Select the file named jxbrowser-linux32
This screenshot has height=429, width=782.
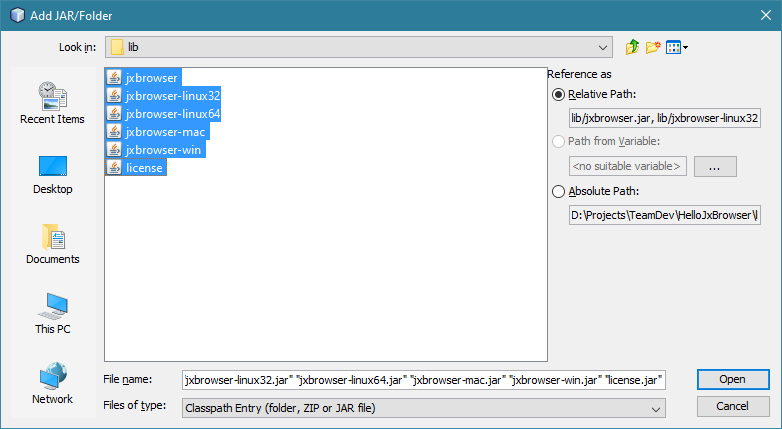tap(173, 96)
